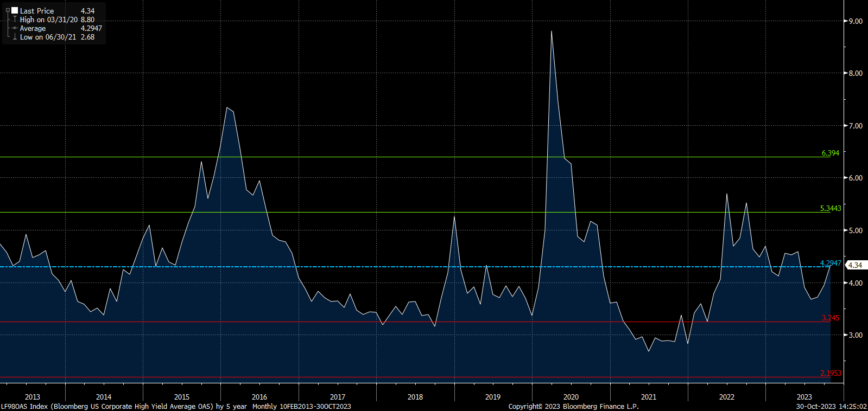Click the High marker icon in legend
Image resolution: width=868 pixels, height=411 pixels.
[15, 20]
